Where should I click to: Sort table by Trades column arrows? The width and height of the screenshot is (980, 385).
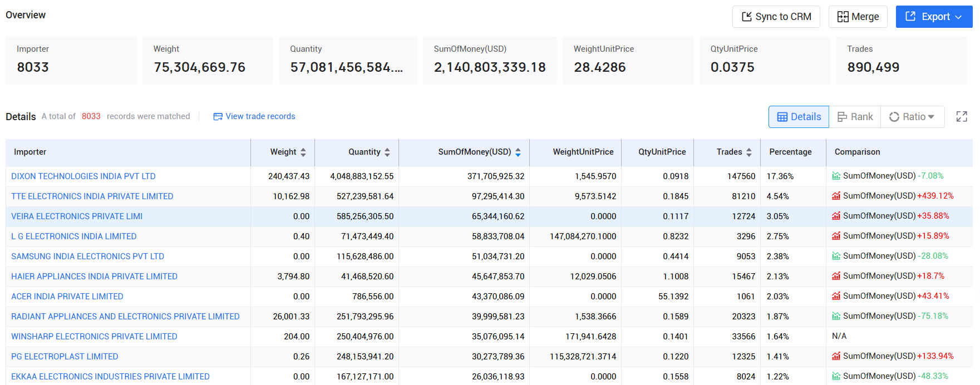pyautogui.click(x=749, y=152)
